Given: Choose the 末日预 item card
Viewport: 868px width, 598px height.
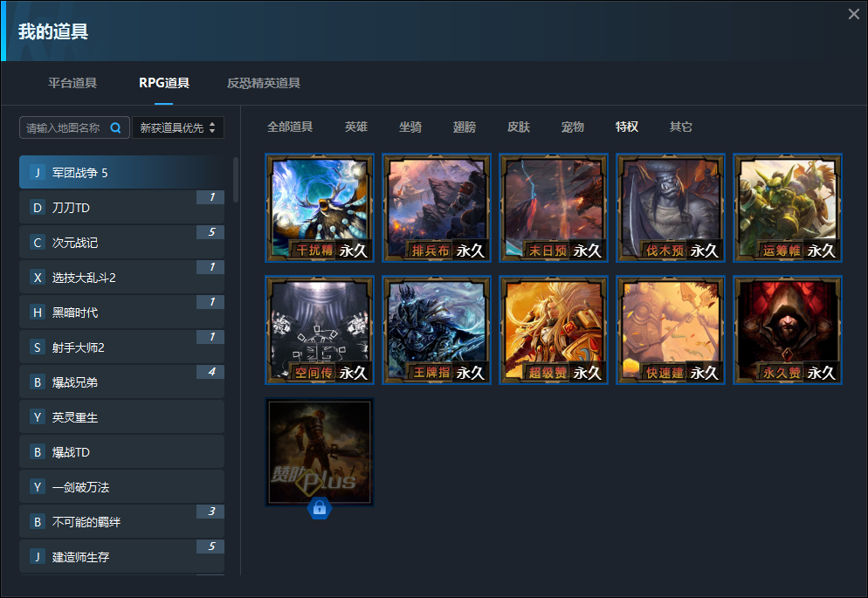Looking at the screenshot, I should point(554,208).
